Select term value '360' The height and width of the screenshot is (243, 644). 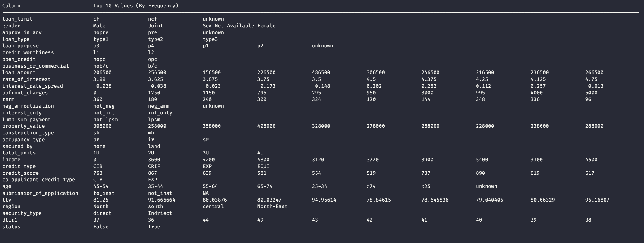[98, 99]
